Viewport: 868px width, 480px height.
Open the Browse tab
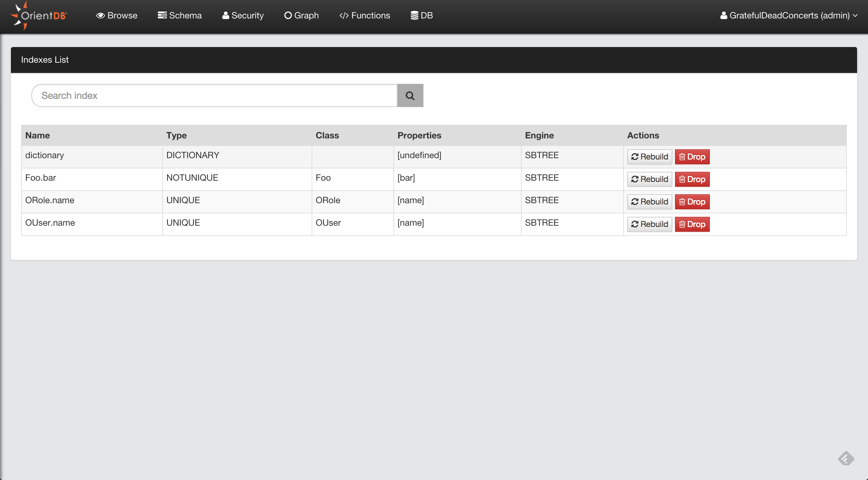[x=117, y=16]
